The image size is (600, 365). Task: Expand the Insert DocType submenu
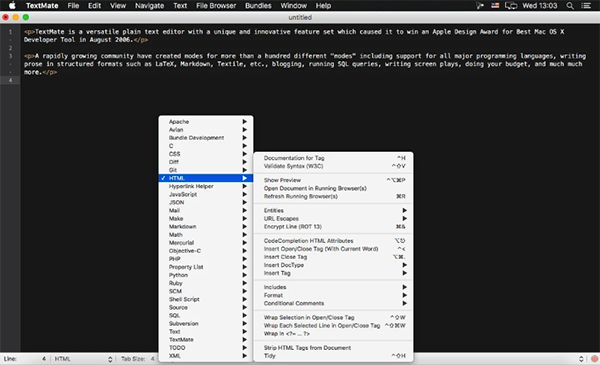[333, 265]
